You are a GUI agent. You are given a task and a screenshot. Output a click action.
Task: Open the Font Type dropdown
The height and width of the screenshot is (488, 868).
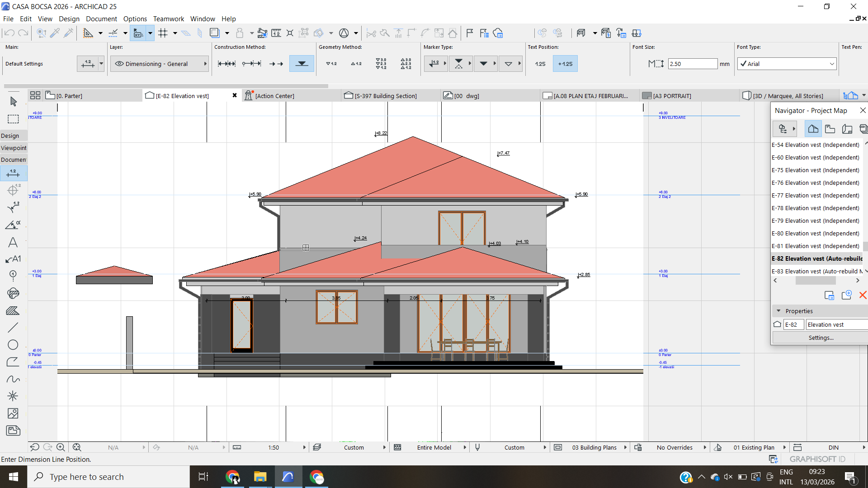point(787,64)
